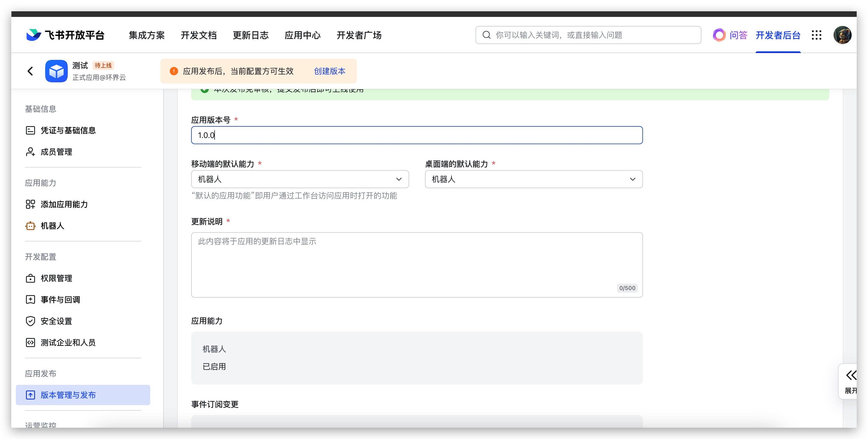Viewport: 868px width, 439px height.
Task: Open 成员管理 in the sidebar
Action: click(x=56, y=152)
